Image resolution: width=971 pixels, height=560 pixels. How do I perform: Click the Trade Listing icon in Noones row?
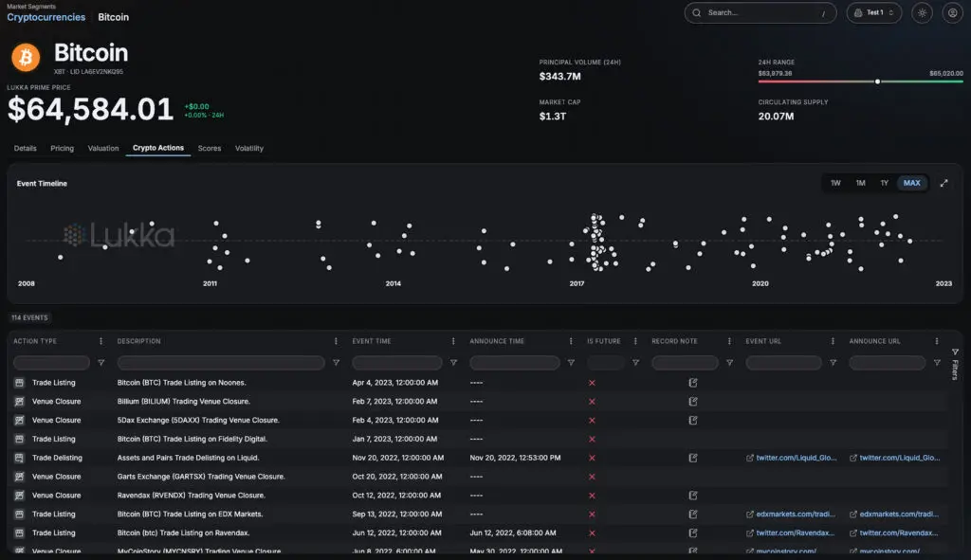pyautogui.click(x=19, y=383)
